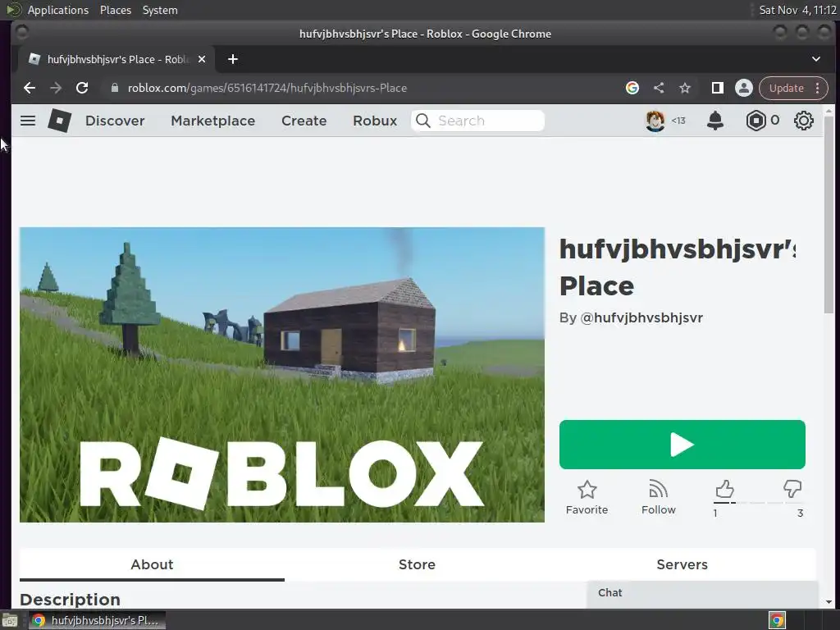Image resolution: width=840 pixels, height=630 pixels.
Task: Favorite this place with the star icon
Action: coord(587,490)
